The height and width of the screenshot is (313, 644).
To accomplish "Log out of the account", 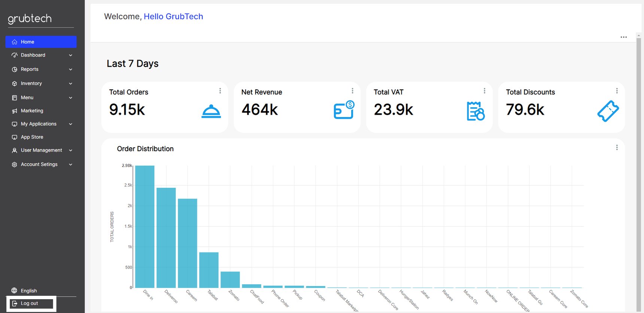I will 31,303.
